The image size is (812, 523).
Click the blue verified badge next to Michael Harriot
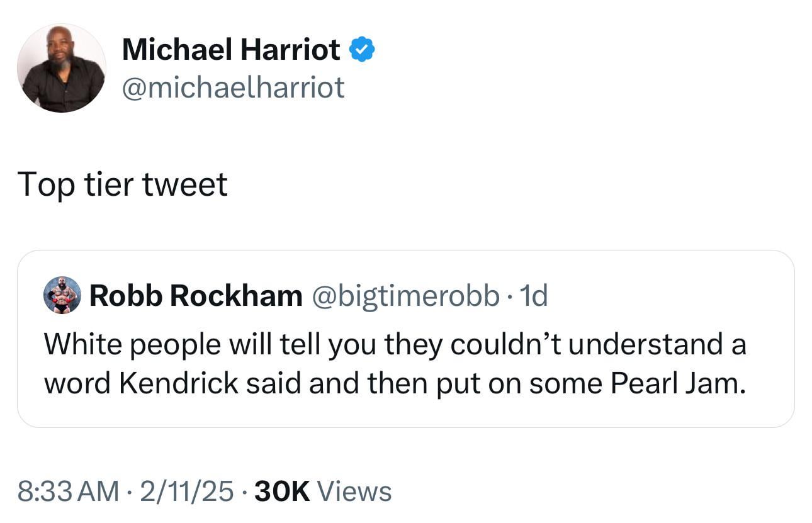pos(362,48)
